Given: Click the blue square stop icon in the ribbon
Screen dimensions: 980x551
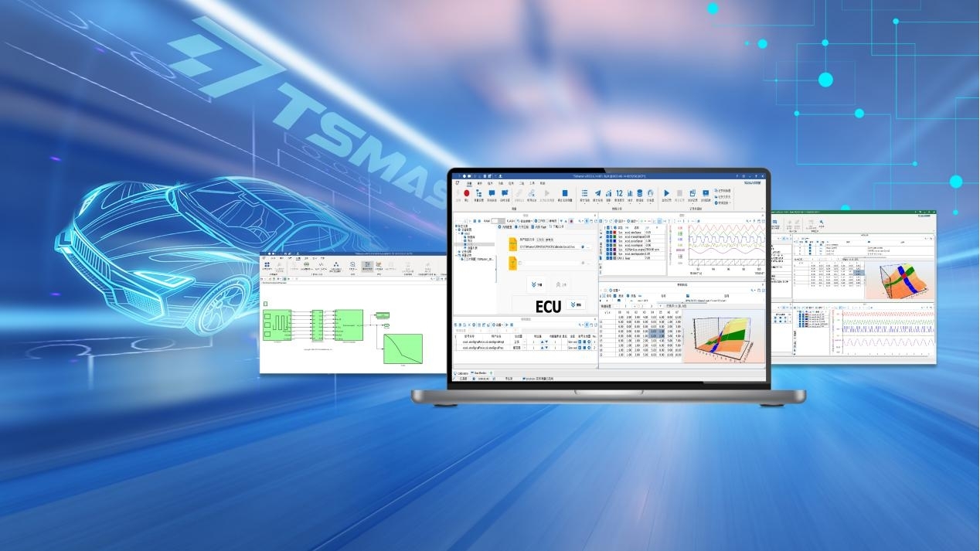Looking at the screenshot, I should click(565, 193).
